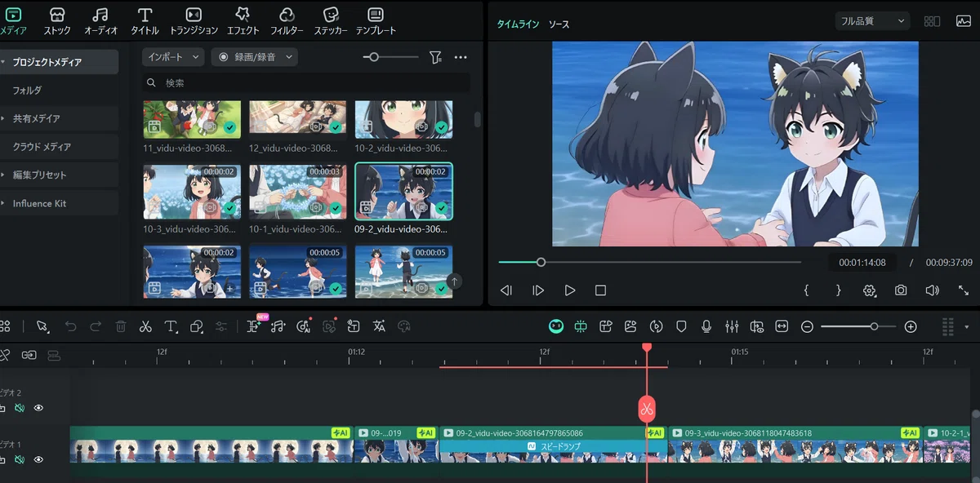Zoom in the timeline with plus button
980x483 pixels.
[x=911, y=326]
